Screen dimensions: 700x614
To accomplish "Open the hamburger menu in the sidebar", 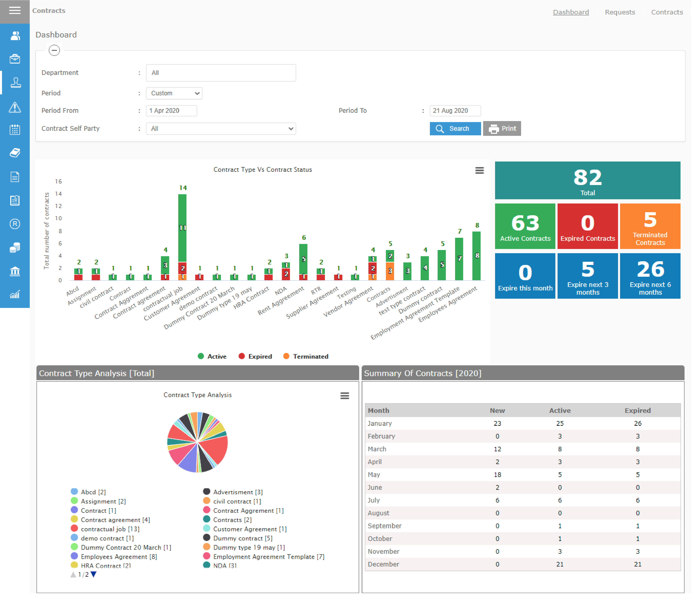I will [15, 11].
